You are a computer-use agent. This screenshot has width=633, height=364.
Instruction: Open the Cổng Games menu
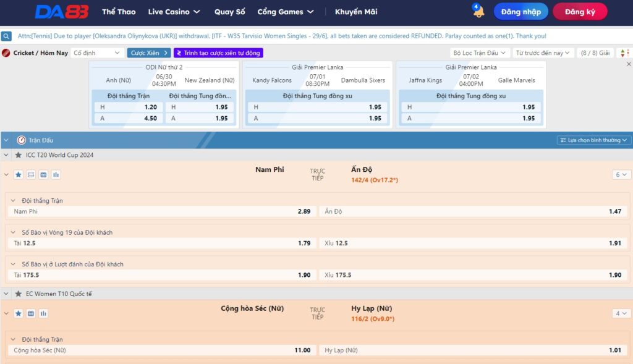(286, 12)
